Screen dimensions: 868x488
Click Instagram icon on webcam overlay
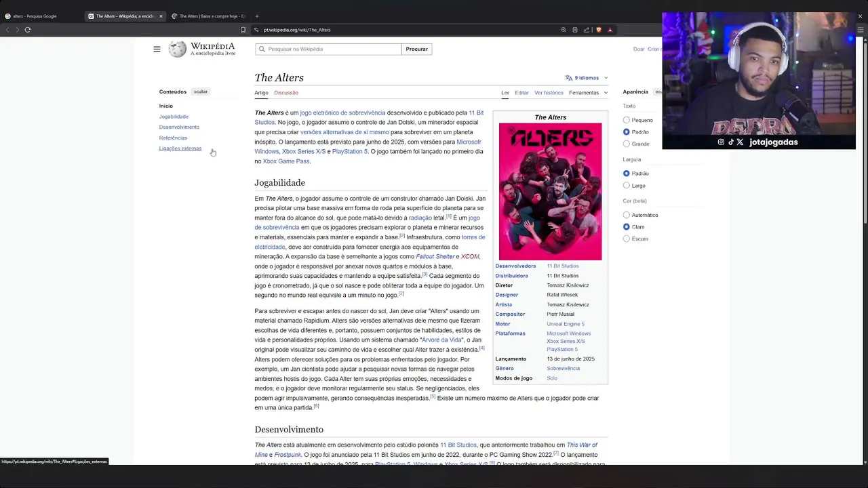(721, 142)
